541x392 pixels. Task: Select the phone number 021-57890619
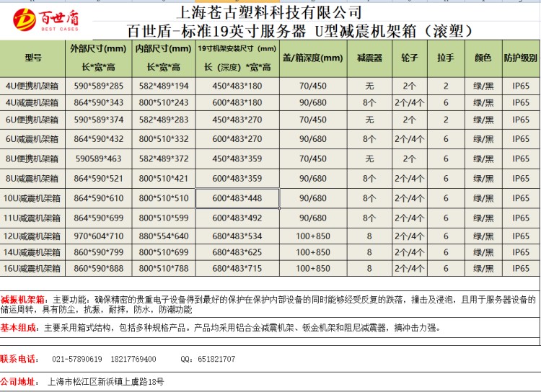[x=76, y=359]
